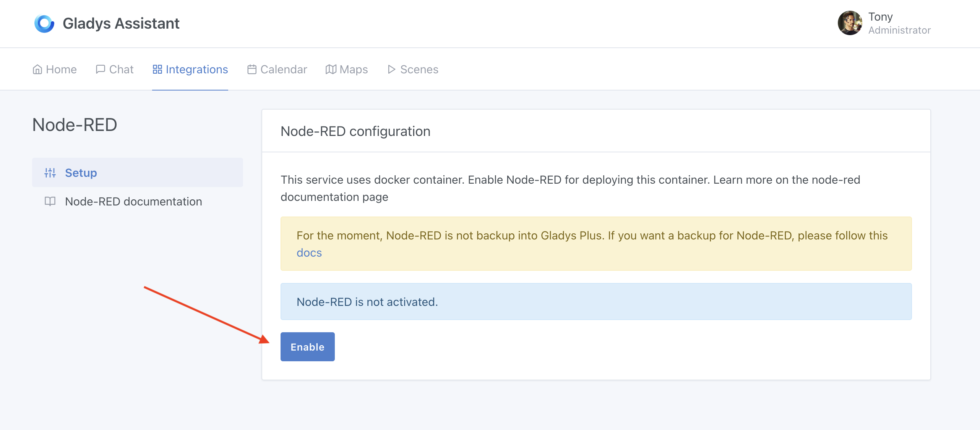Viewport: 980px width, 430px height.
Task: Click the Calendar navigation icon
Action: click(x=251, y=69)
